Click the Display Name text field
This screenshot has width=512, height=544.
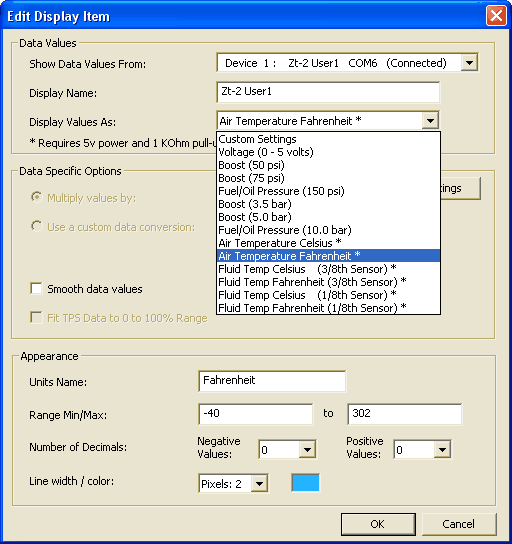point(328,92)
